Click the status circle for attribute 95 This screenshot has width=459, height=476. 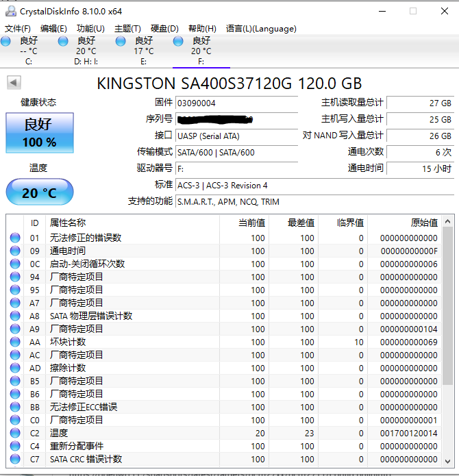point(15,290)
